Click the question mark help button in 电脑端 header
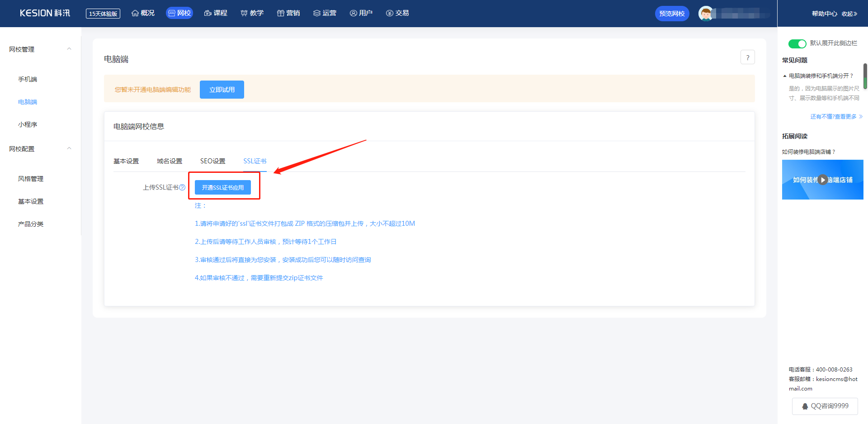868x424 pixels. pyautogui.click(x=747, y=57)
